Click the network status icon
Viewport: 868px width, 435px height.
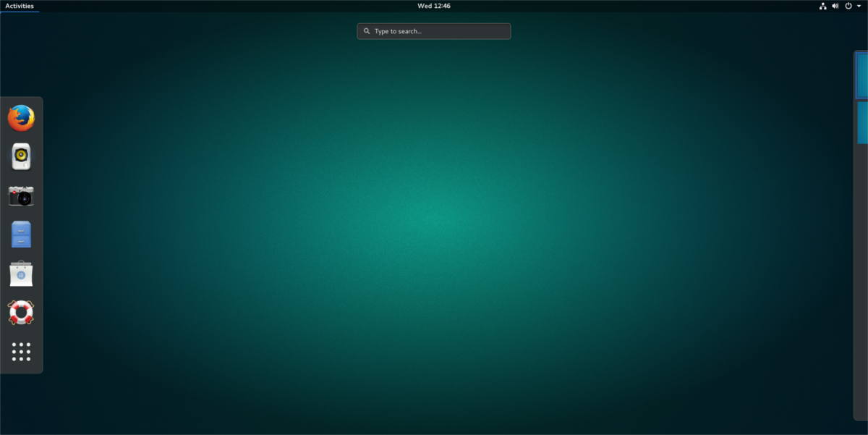[823, 6]
